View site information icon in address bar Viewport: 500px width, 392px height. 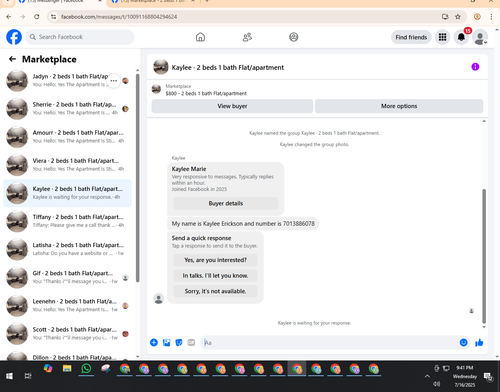click(54, 17)
